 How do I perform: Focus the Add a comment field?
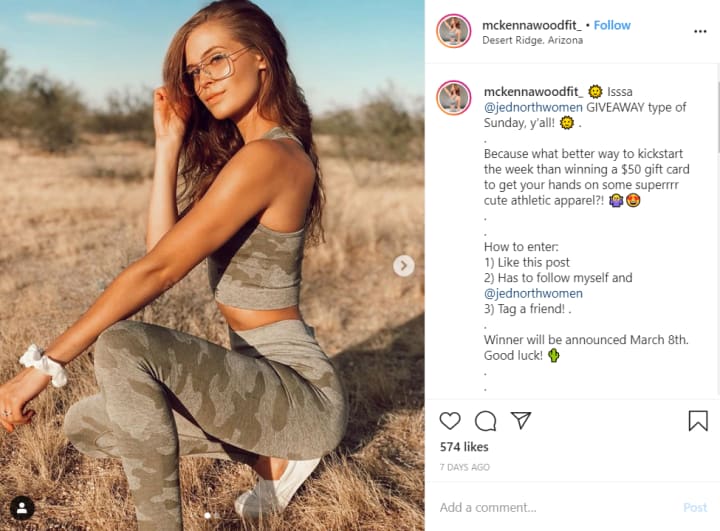551,507
